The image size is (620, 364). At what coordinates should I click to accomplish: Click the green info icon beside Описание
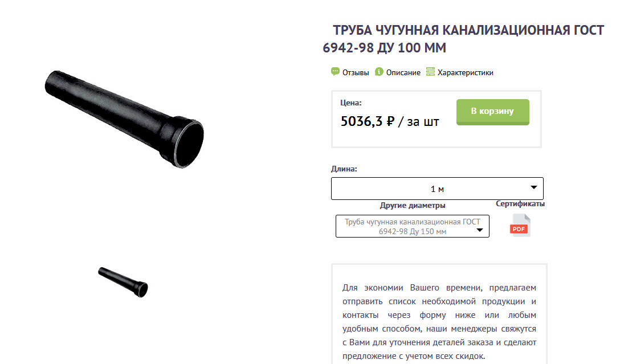379,72
